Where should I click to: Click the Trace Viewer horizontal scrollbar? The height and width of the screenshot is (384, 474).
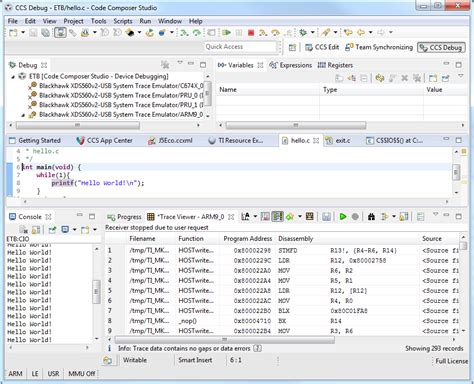pyautogui.click(x=224, y=339)
